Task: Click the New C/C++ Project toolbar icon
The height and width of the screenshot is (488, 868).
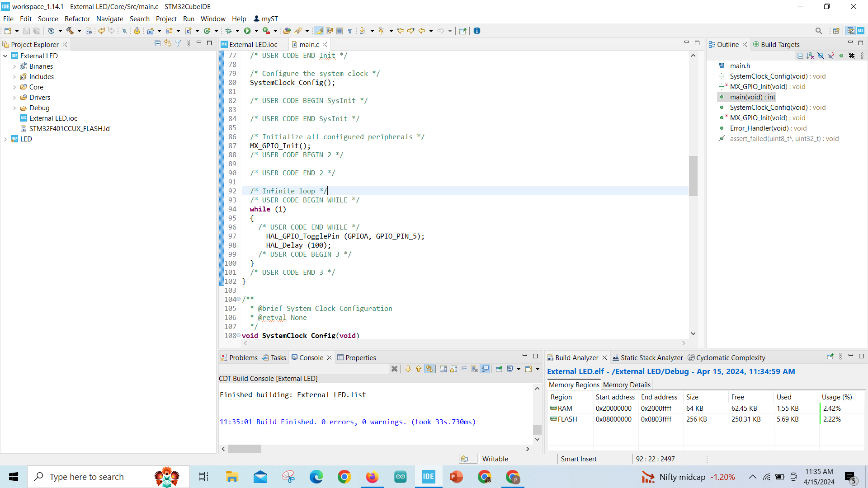Action: 151,31
